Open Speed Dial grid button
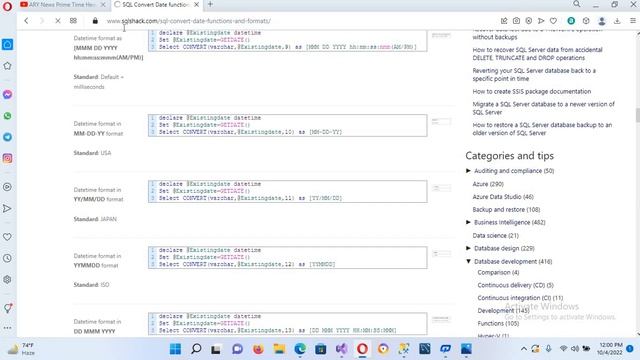Image resolution: width=640 pixels, height=360 pixels. [73, 21]
